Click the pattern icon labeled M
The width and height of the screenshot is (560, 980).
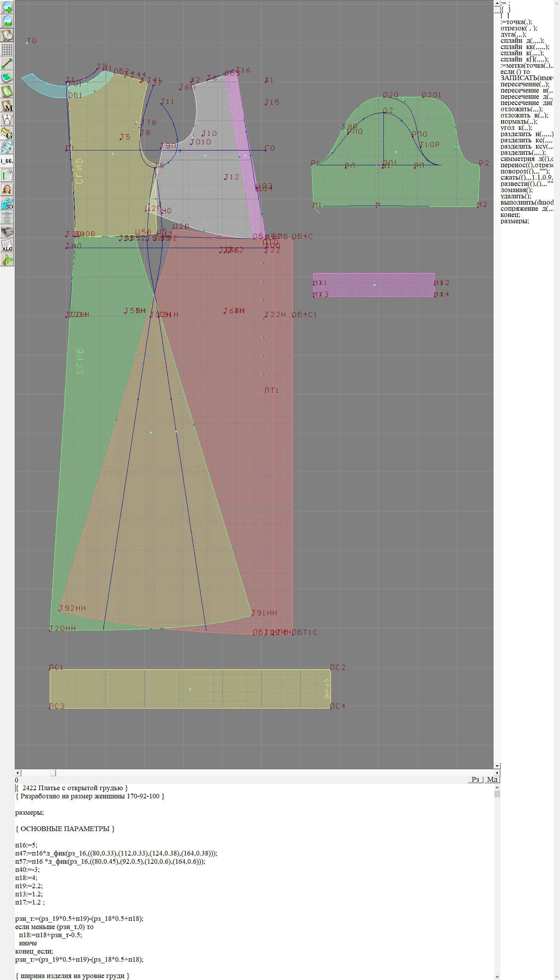click(7, 106)
